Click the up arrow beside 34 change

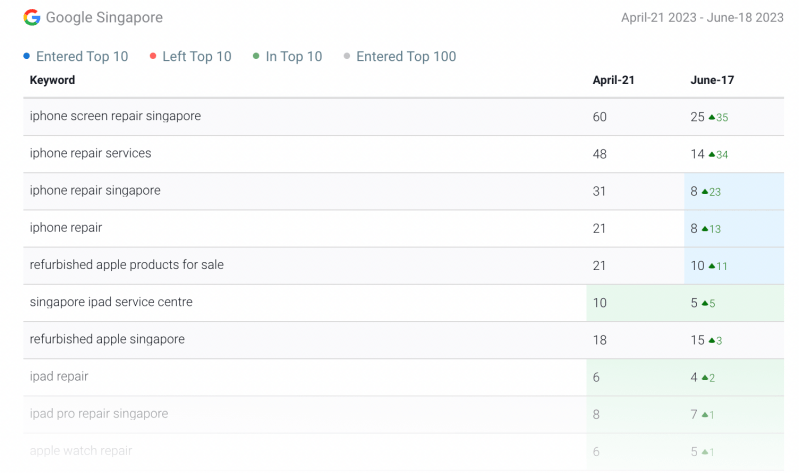[712, 155]
